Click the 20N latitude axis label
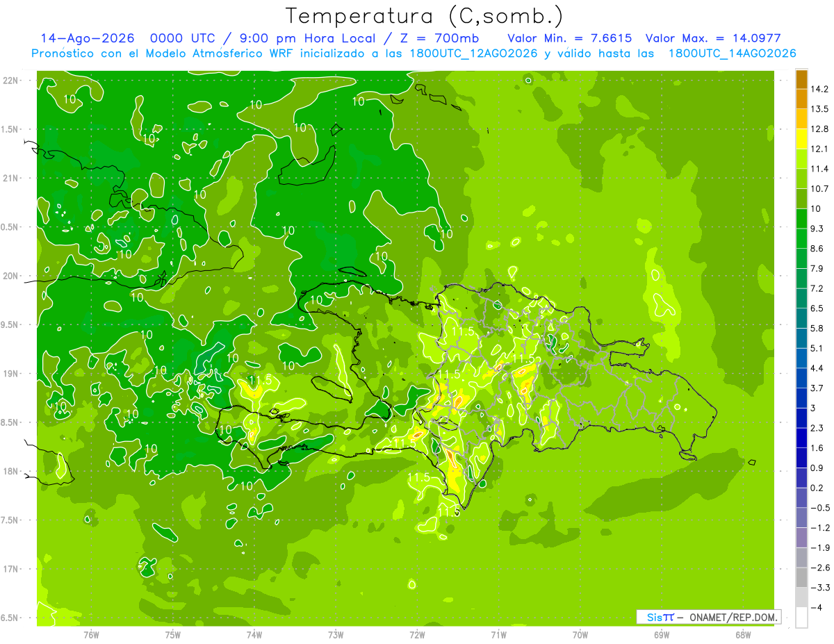834x644 pixels. (10, 276)
